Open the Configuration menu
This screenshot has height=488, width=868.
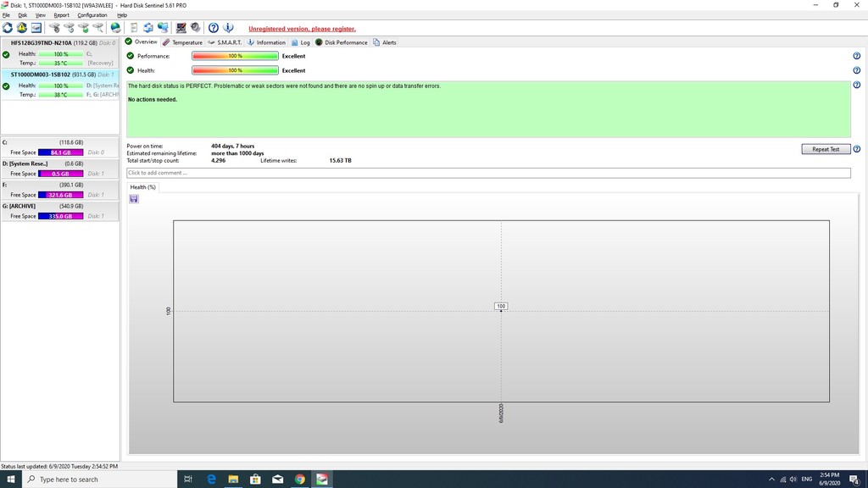pos(92,15)
